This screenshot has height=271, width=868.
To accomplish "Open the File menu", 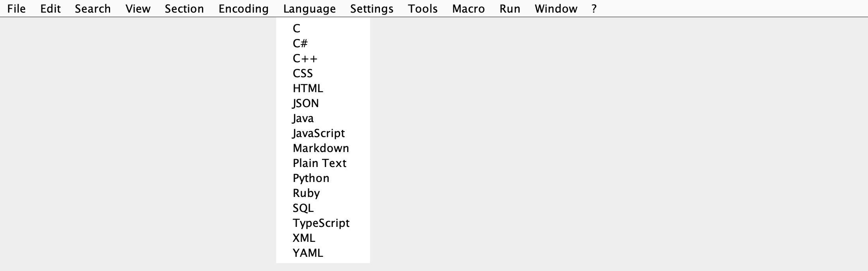I will 17,9.
